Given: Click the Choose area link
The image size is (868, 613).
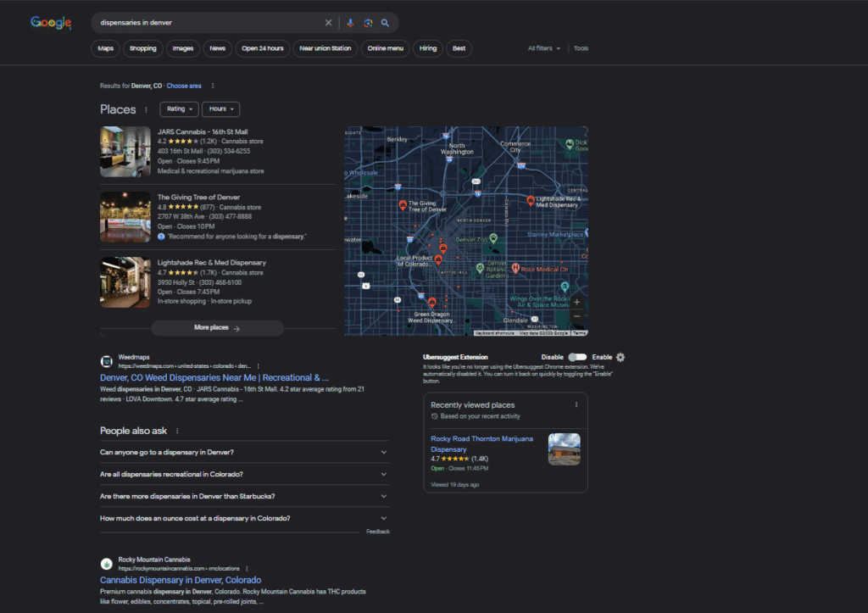Looking at the screenshot, I should tap(184, 86).
